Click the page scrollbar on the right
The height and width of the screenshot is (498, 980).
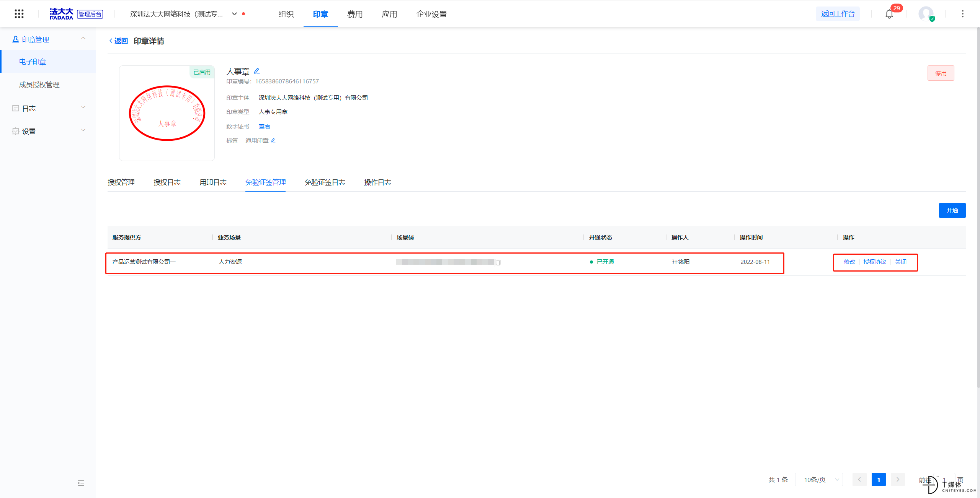coord(978,207)
